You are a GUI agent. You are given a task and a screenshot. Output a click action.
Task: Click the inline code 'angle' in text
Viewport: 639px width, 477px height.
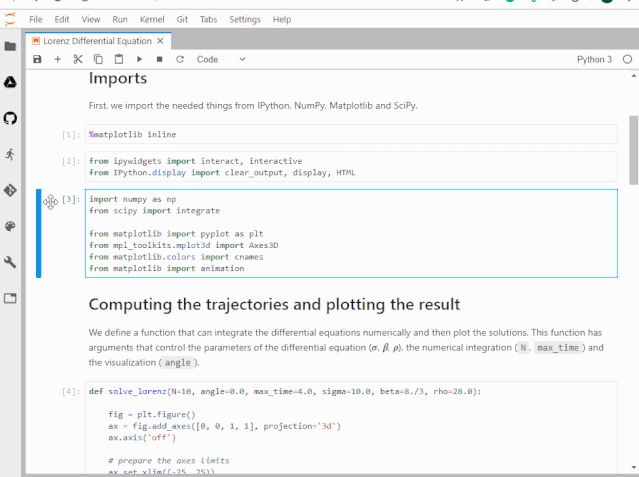coord(178,363)
